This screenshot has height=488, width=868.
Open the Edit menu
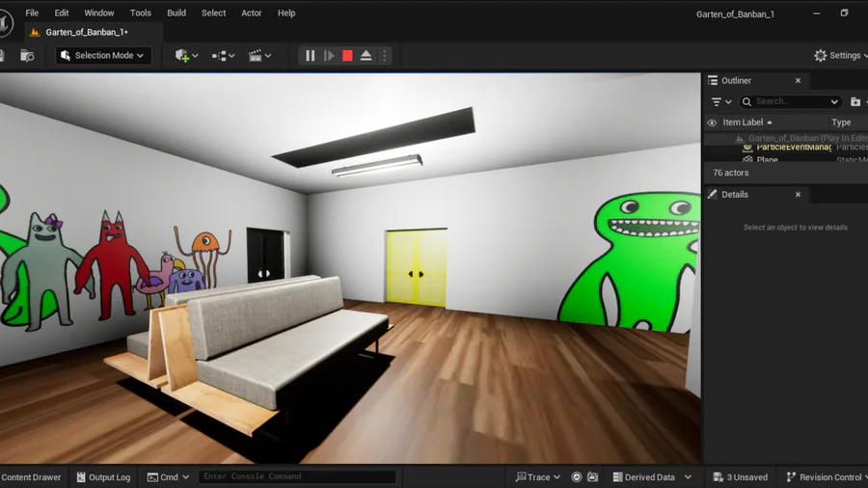(x=62, y=13)
